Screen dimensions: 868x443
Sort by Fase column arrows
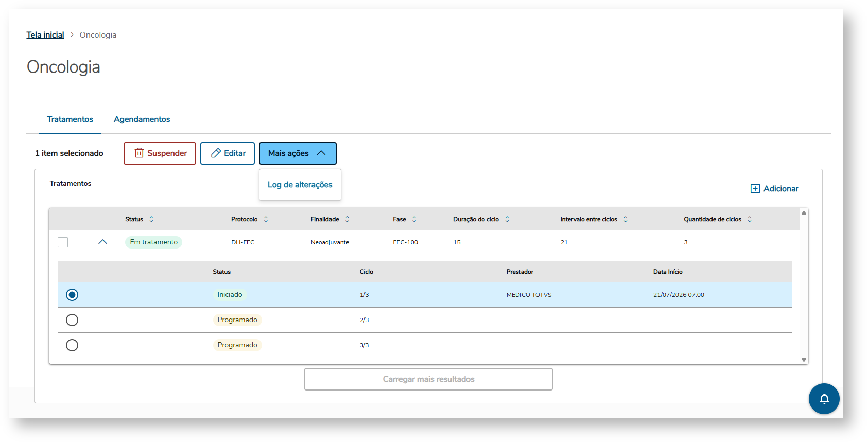point(414,219)
